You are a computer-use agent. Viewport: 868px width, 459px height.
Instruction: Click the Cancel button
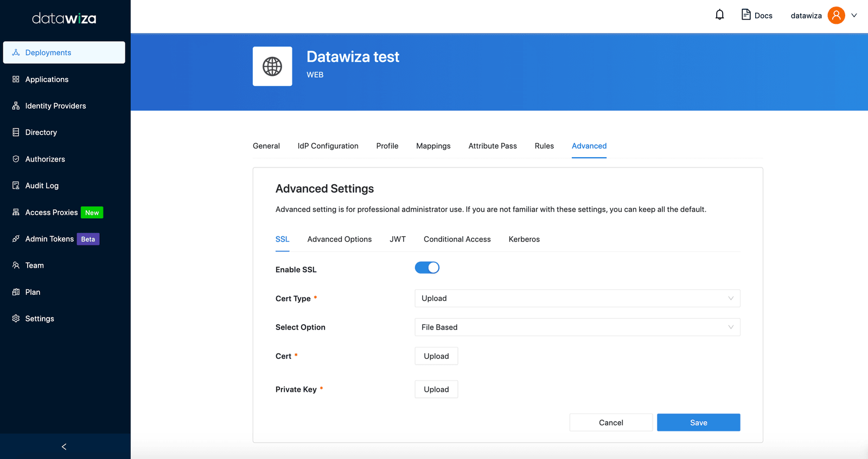tap(611, 423)
